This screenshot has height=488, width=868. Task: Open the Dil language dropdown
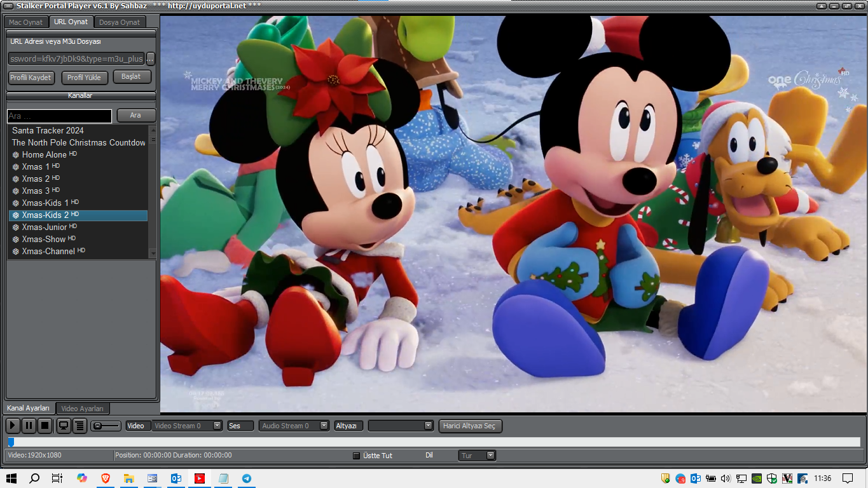(477, 456)
